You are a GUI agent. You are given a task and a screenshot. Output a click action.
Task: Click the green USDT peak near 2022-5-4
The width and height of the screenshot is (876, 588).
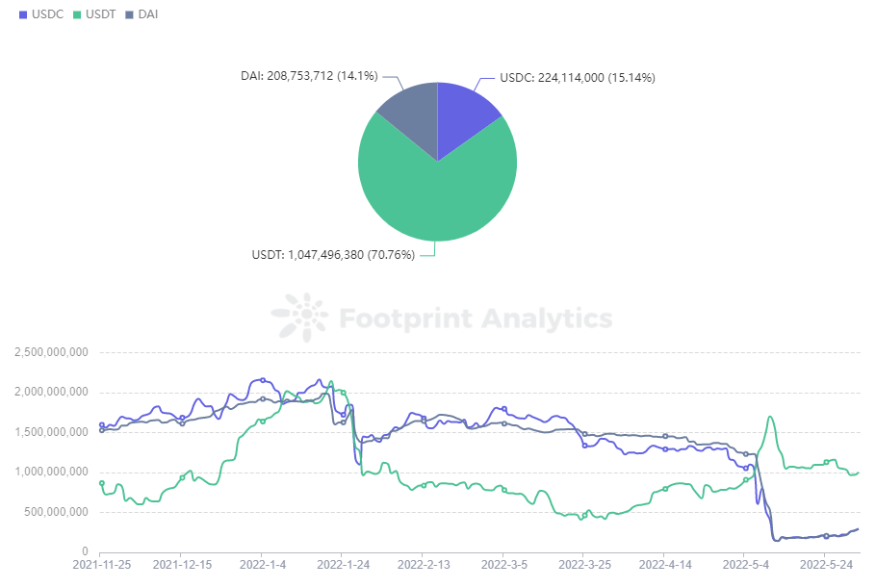tap(770, 417)
